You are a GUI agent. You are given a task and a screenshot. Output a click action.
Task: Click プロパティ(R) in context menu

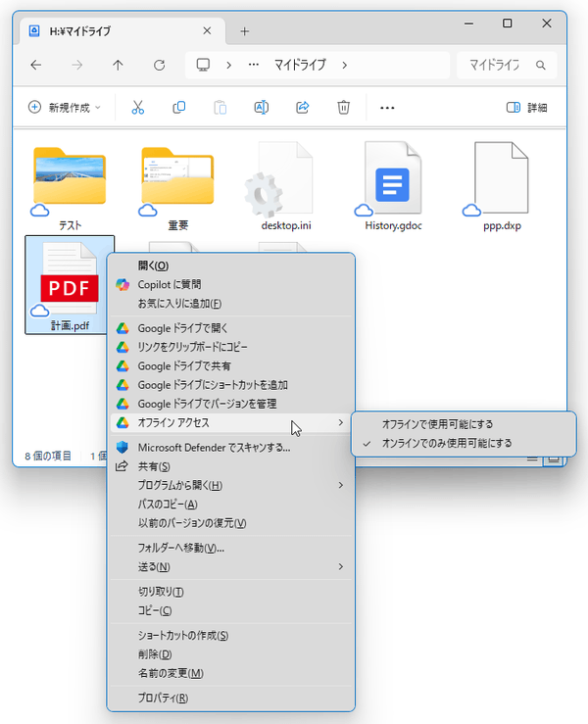163,698
